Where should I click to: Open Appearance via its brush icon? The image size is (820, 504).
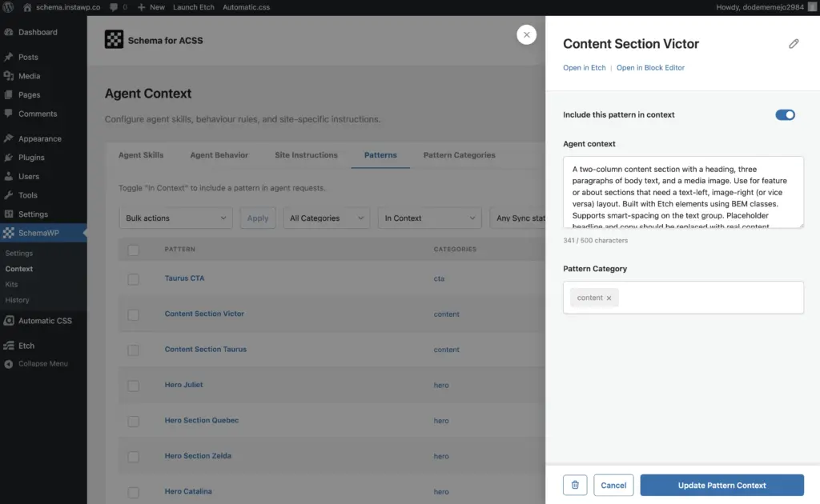8,138
